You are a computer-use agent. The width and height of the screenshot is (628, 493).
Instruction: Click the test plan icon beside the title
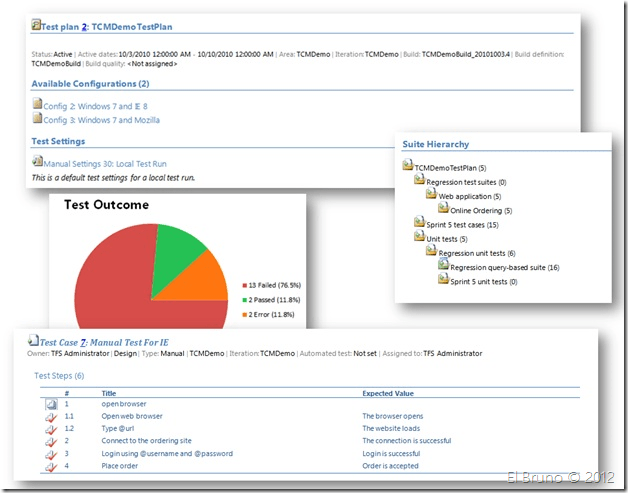click(37, 22)
